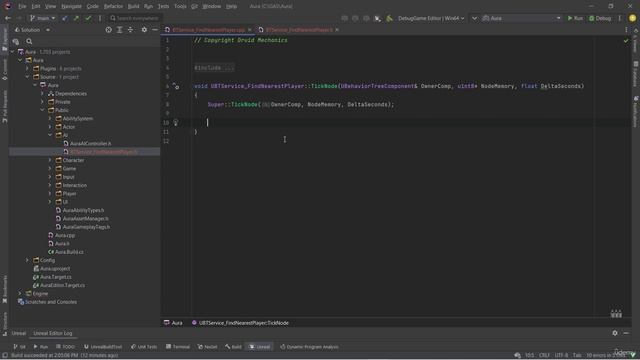Click CRLF line separator in status bar
The width and height of the screenshot is (640, 360).
pos(544,356)
